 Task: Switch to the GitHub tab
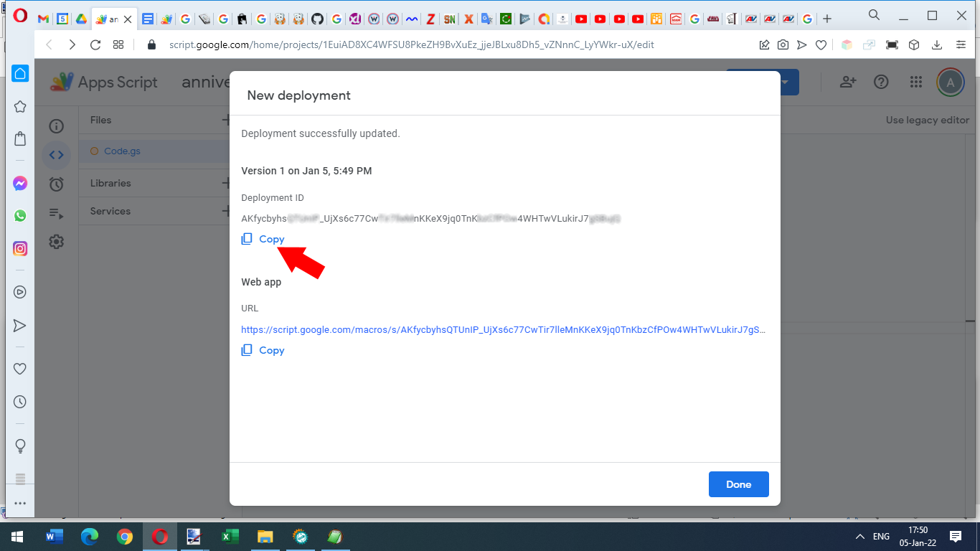point(317,19)
